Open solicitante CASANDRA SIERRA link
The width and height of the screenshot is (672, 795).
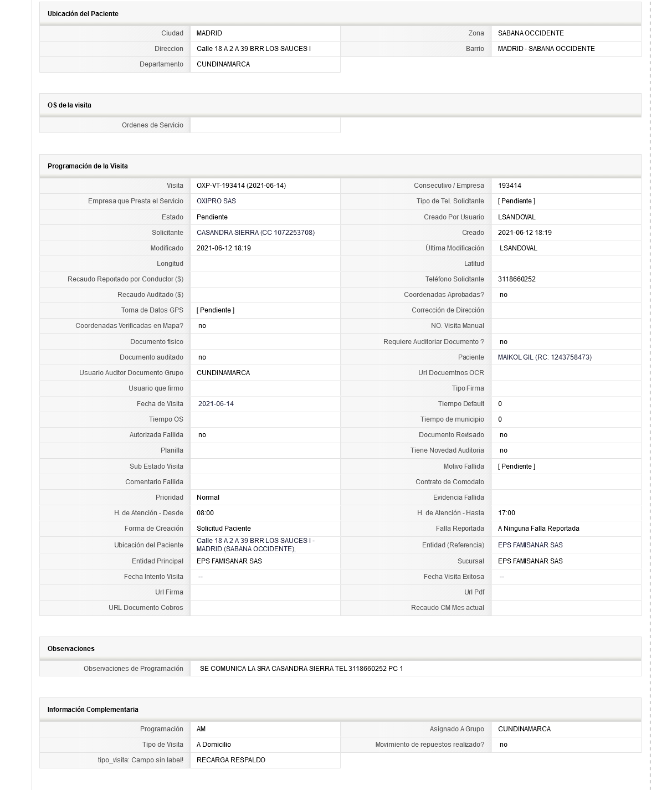[255, 233]
